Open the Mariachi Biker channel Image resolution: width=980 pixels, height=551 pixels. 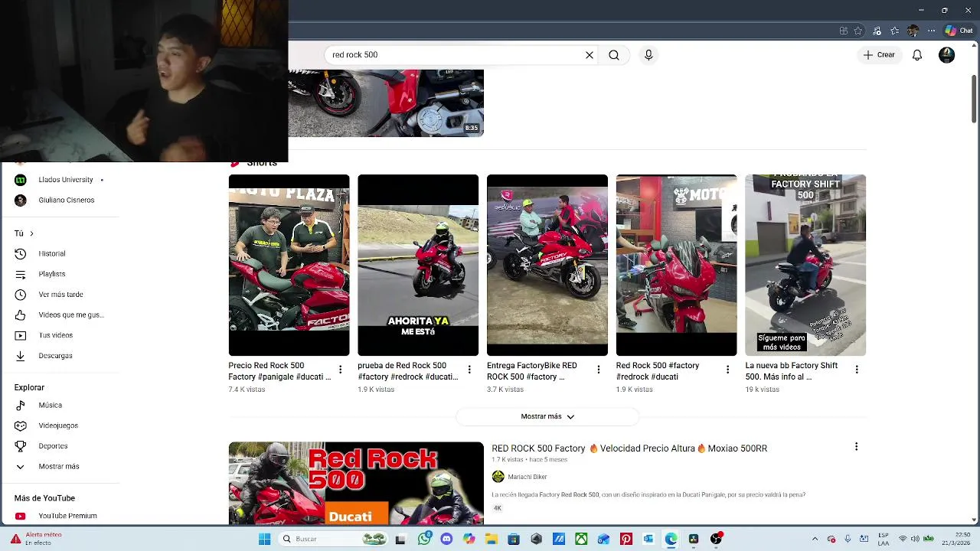[528, 477]
